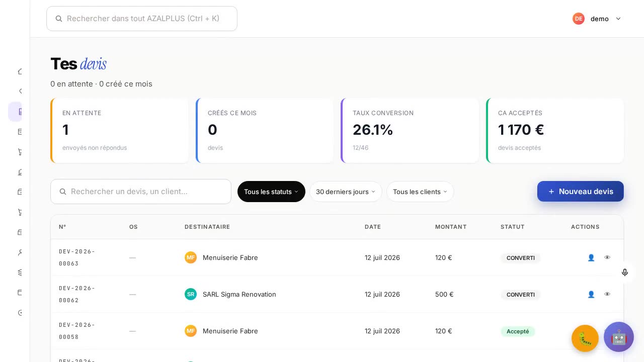Click the SR avatar for SARL Sigma Renovation
The height and width of the screenshot is (362, 644).
191,294
